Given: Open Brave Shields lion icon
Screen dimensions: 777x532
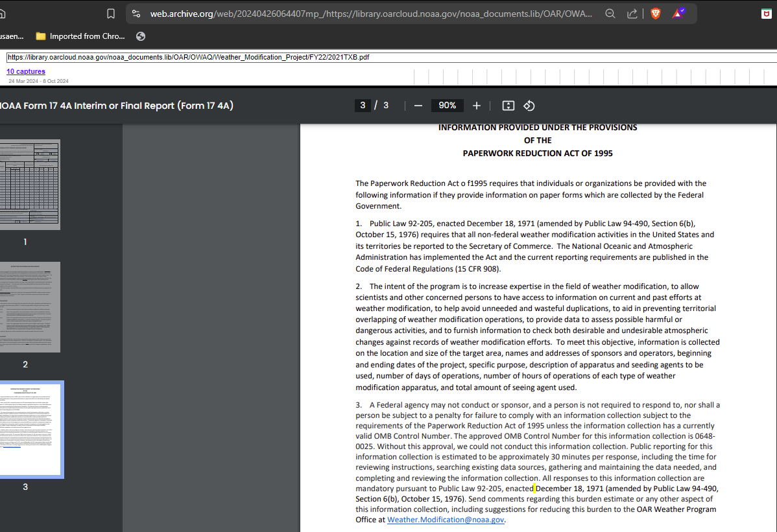Looking at the screenshot, I should click(656, 14).
